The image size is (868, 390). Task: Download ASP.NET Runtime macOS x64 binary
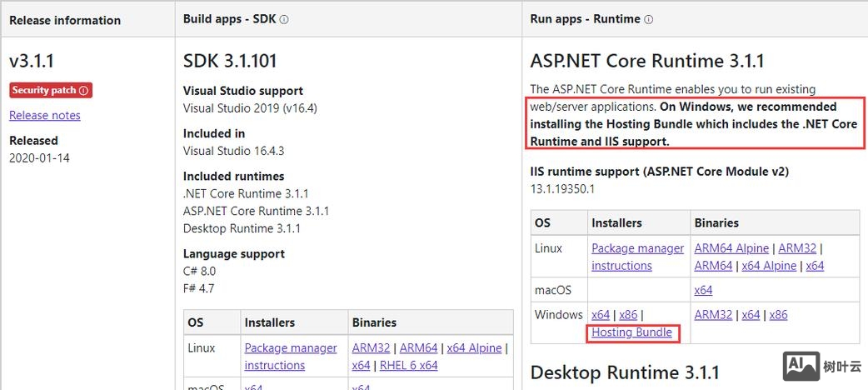(x=704, y=290)
